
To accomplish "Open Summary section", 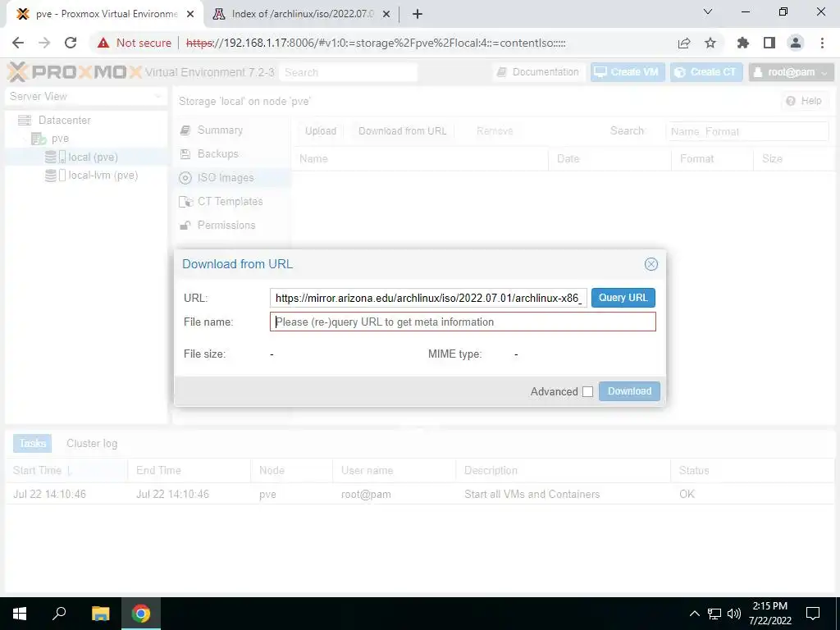I will click(x=233, y=130).
